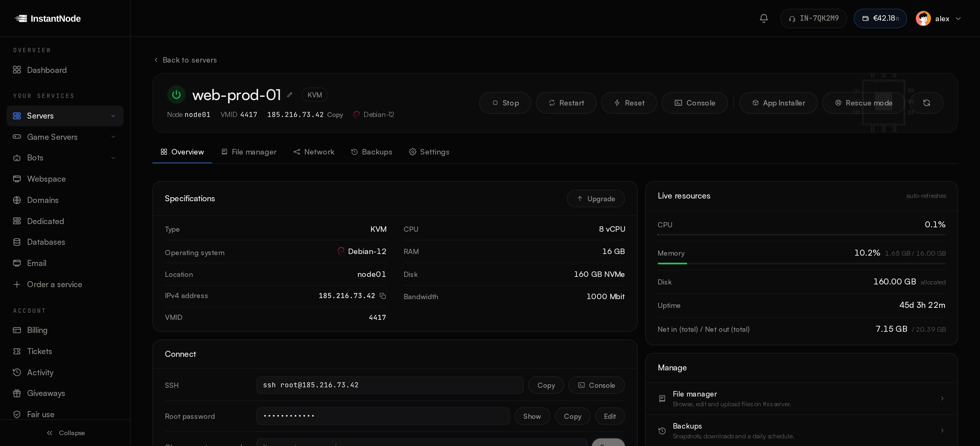980x446 pixels.
Task: Click the copy icon beside IPv4 address
Action: [x=383, y=296]
